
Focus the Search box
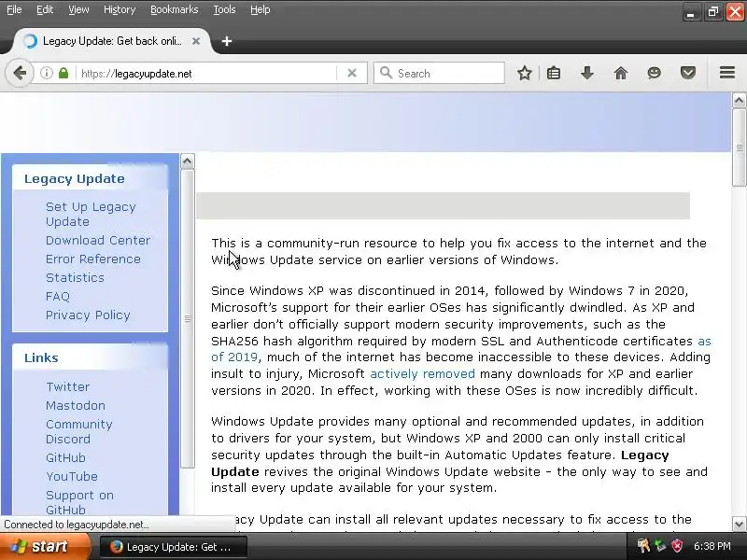tap(439, 74)
